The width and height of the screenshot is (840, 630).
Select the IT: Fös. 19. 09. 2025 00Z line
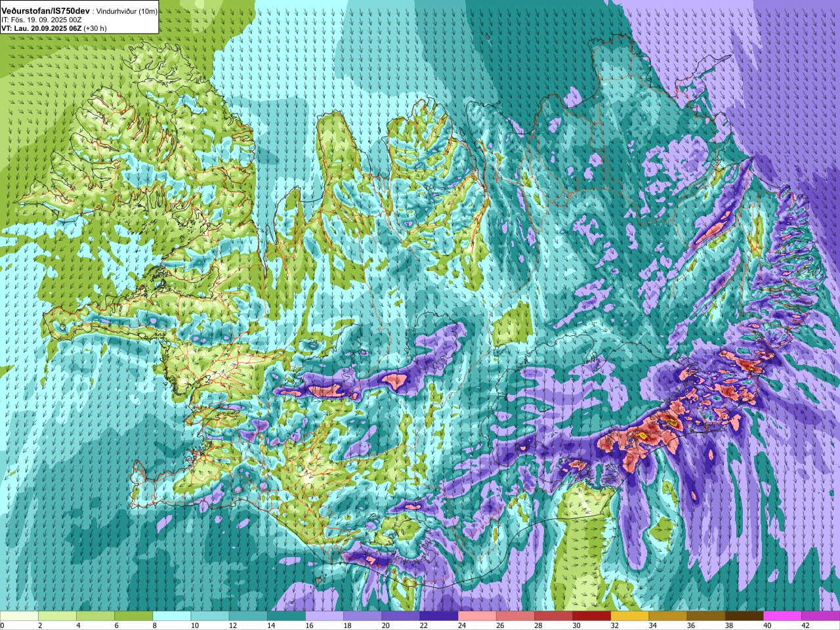pos(41,20)
